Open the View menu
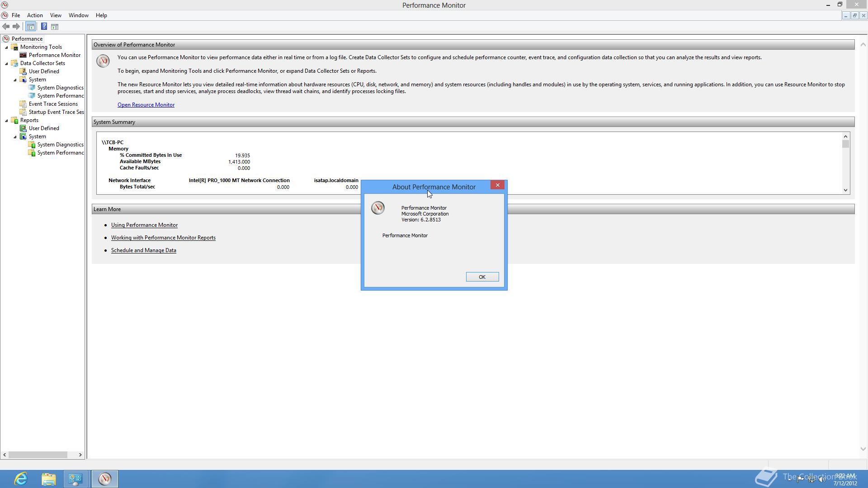 pyautogui.click(x=56, y=15)
